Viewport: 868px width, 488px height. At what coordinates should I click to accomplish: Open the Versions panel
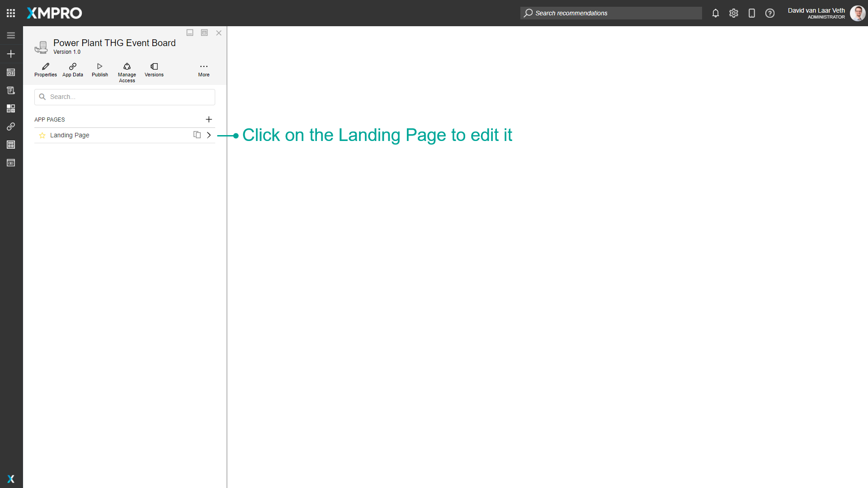pos(154,69)
